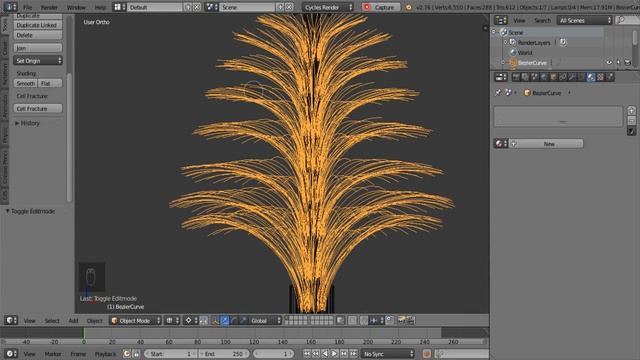Open the Outliner editor type icon

500,20
